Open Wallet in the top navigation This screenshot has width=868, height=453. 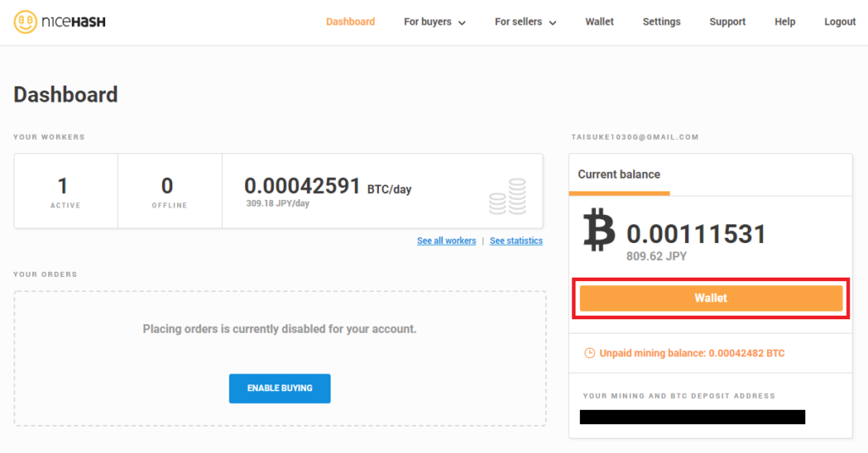pyautogui.click(x=599, y=21)
